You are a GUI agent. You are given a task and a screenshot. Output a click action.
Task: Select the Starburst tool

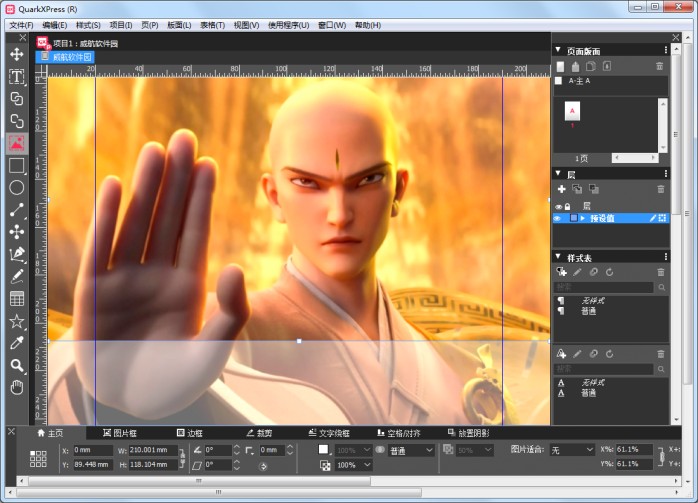click(17, 321)
